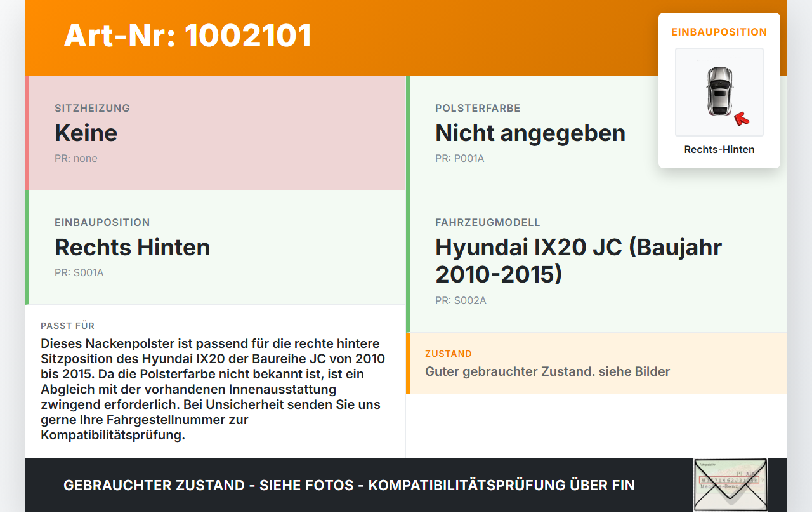Viewport: 812px width, 513px height.
Task: Click the 'PR: none' text
Action: coord(76,158)
